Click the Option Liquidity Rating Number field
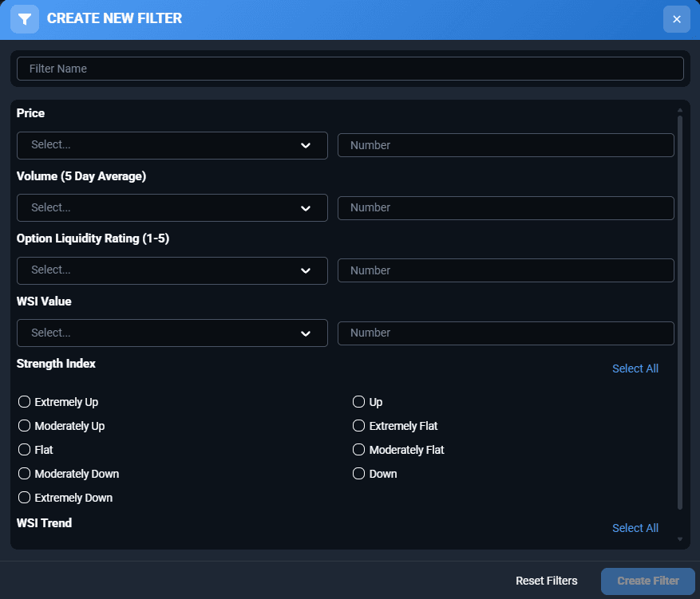The width and height of the screenshot is (700, 599). coord(505,270)
